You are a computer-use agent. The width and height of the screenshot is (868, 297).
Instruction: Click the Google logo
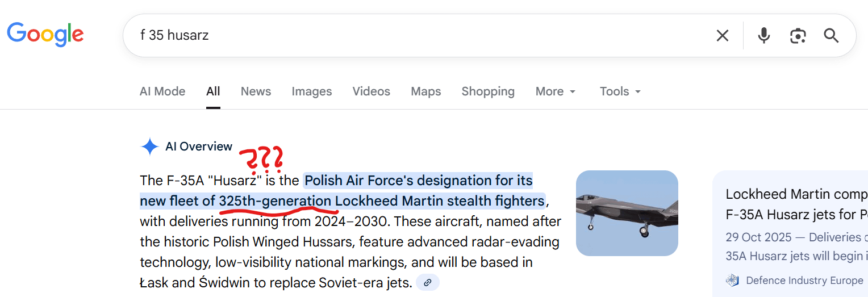click(x=45, y=35)
